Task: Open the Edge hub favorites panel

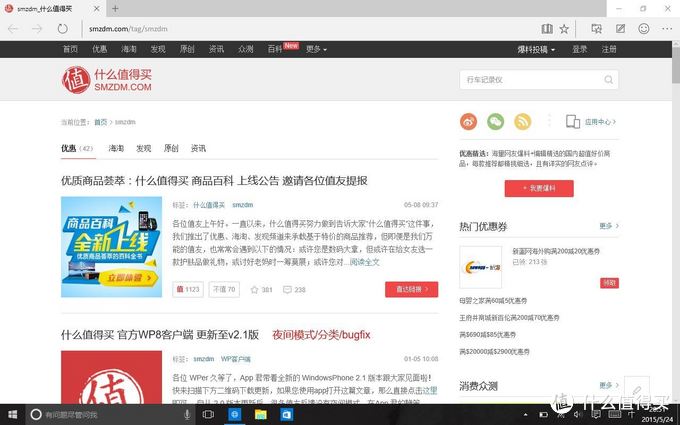Action: (597, 29)
